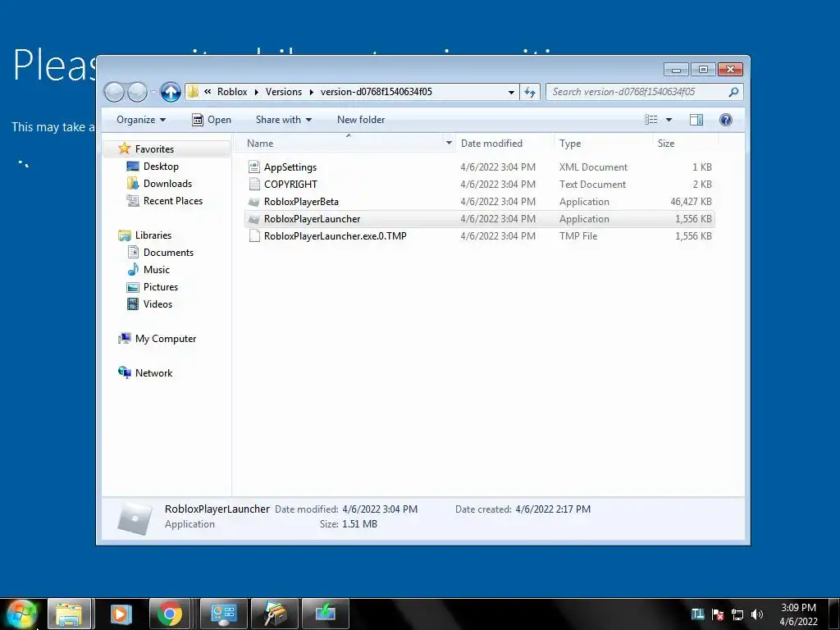Go up one folder level
Viewport: 840px width, 630px height.
[x=171, y=92]
